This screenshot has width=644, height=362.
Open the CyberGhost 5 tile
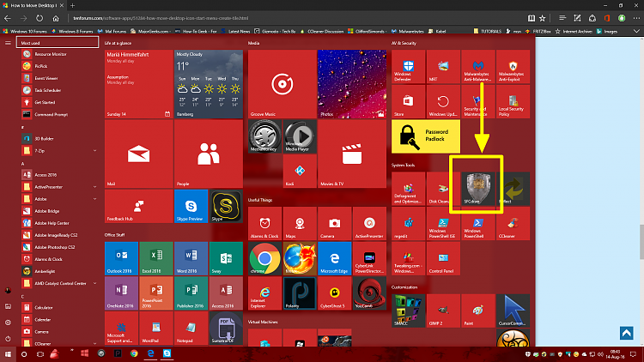pos(335,293)
